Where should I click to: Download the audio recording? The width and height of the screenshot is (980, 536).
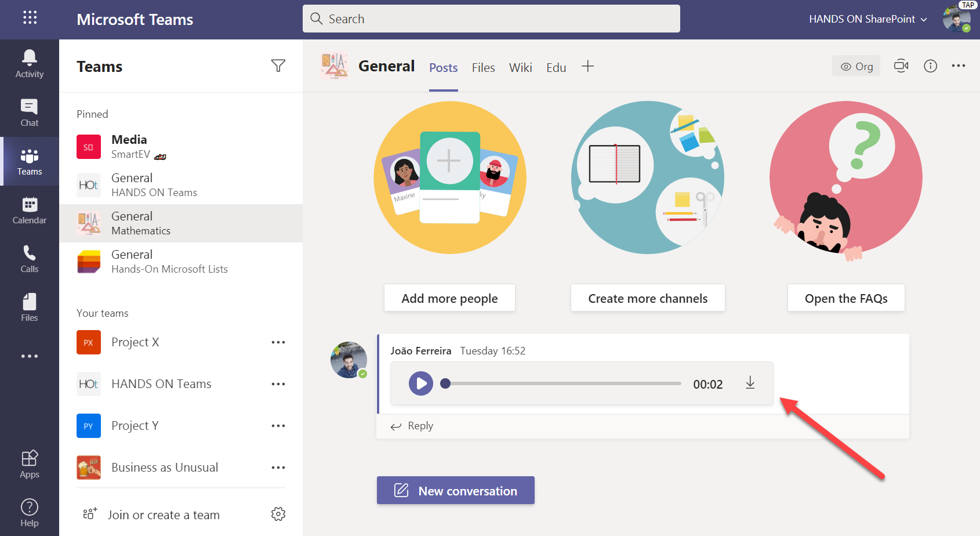point(750,383)
